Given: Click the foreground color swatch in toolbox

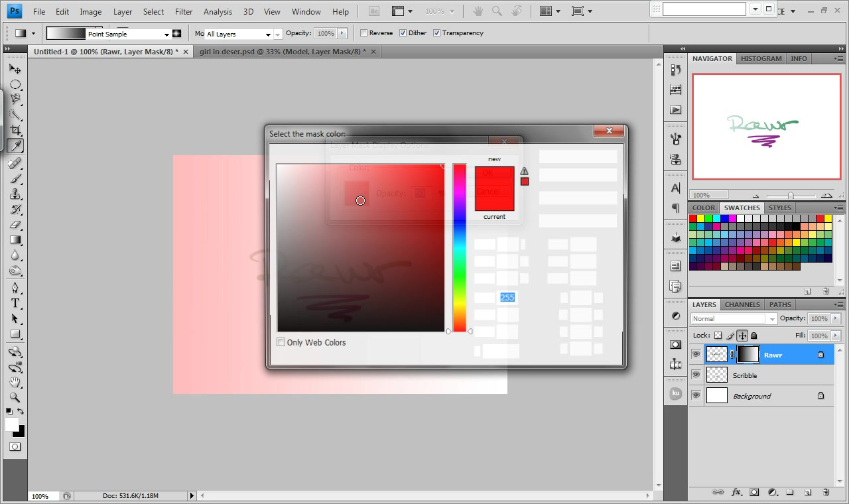Looking at the screenshot, I should click(x=11, y=424).
